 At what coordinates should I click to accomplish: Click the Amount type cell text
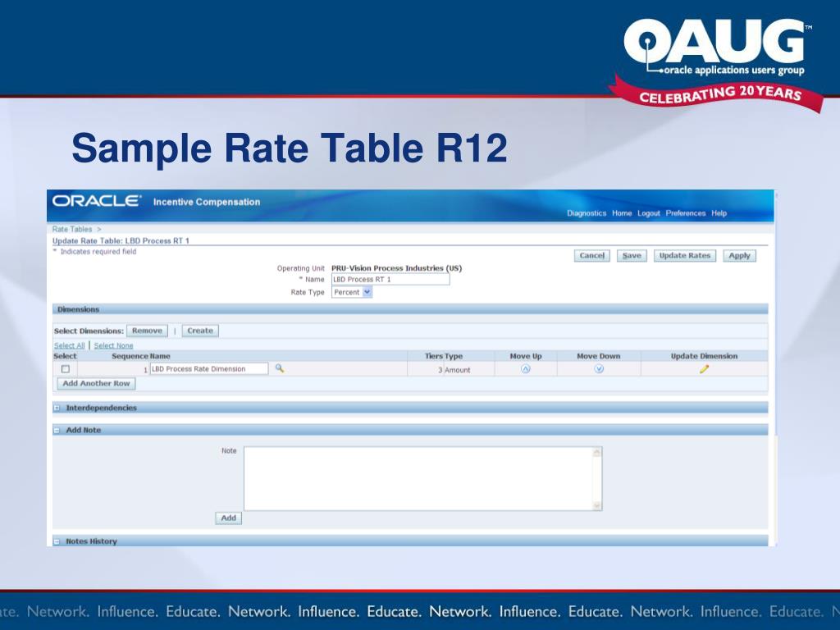458,370
